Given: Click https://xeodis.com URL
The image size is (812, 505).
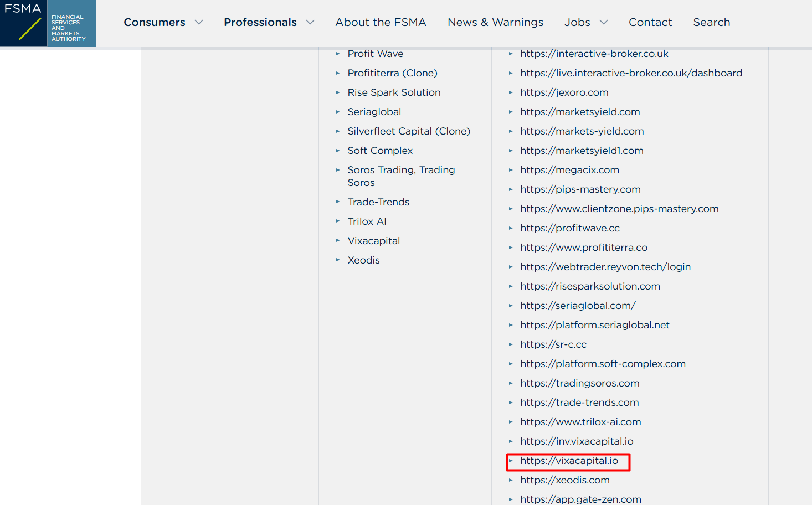Looking at the screenshot, I should pos(565,480).
